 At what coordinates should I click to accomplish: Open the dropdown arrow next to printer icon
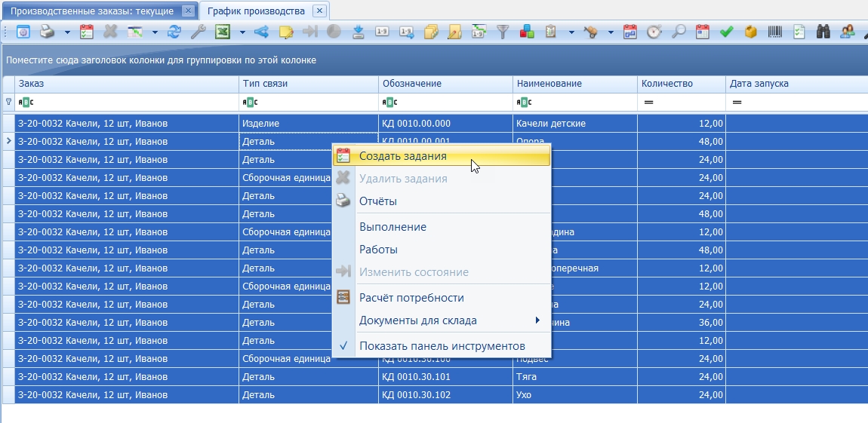[x=67, y=32]
